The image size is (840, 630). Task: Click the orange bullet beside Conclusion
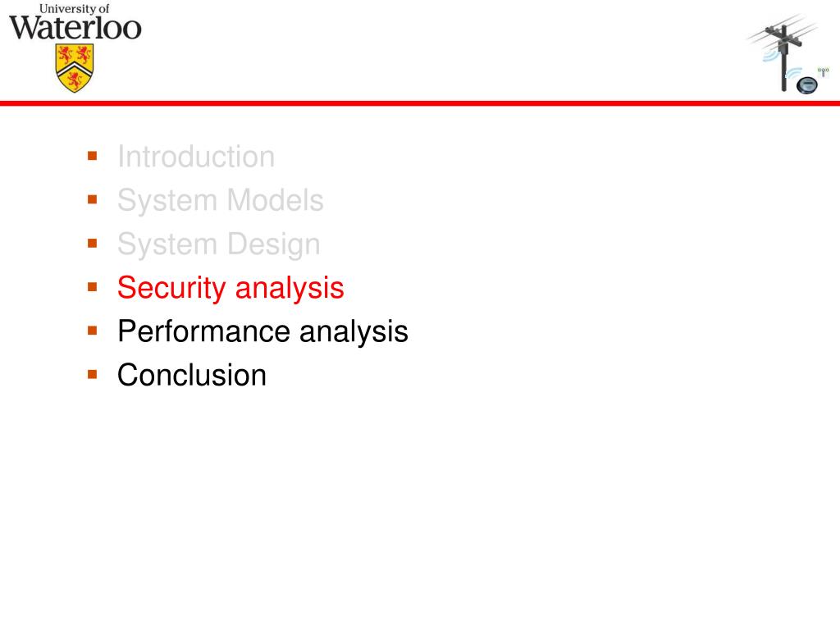pos(92,374)
